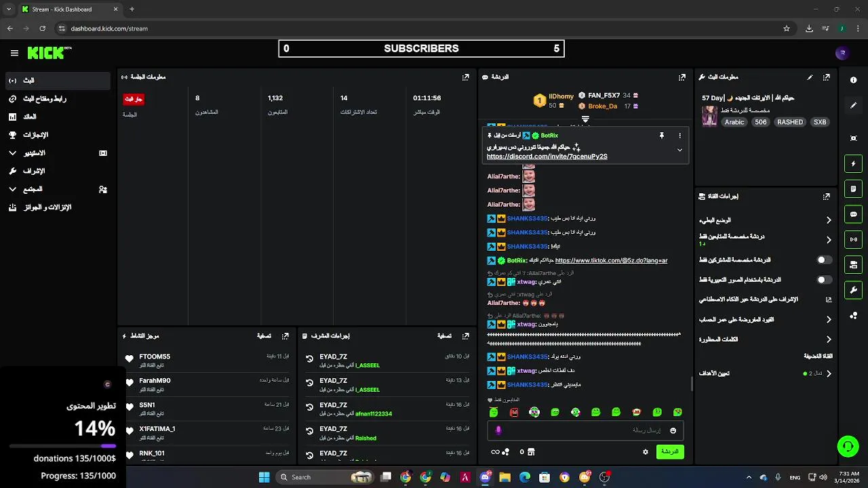This screenshot has height=488, width=868.
Task: Pop out the channel actions panel
Action: (826, 197)
